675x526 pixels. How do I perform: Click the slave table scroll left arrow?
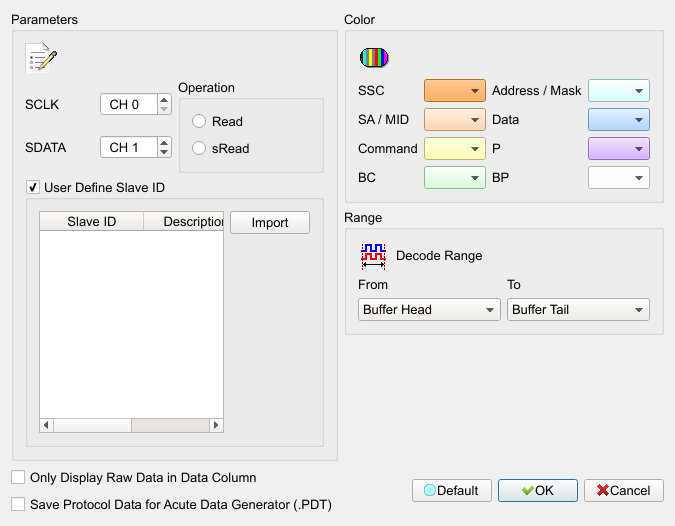point(46,425)
